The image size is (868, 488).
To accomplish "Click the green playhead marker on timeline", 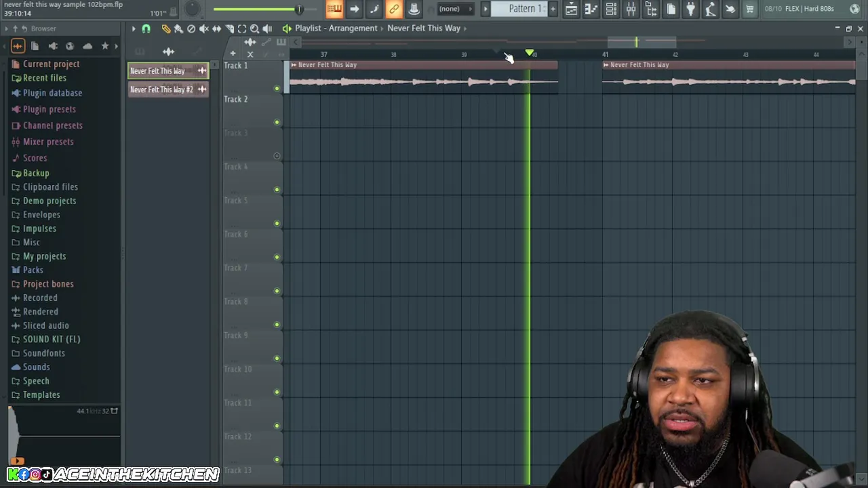I will tap(530, 53).
